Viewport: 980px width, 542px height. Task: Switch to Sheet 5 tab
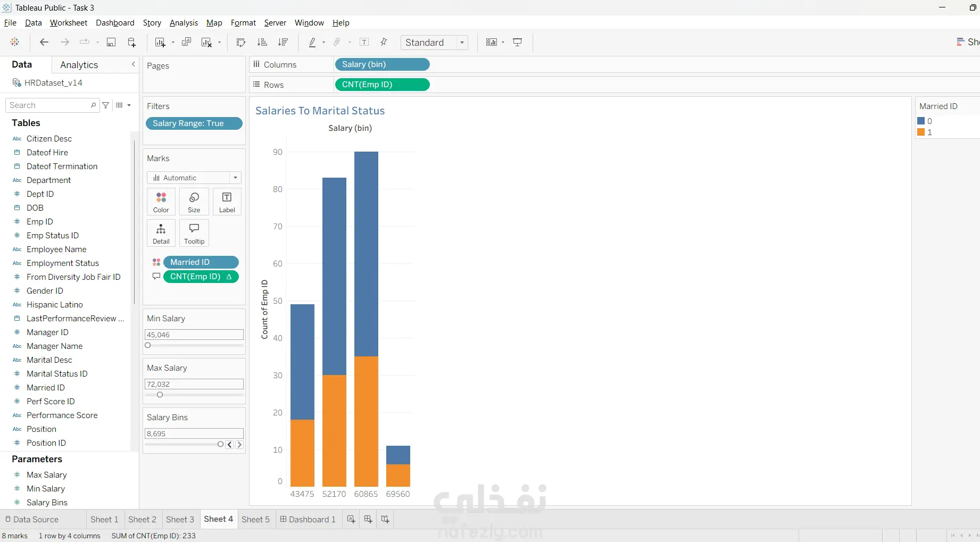click(x=255, y=519)
